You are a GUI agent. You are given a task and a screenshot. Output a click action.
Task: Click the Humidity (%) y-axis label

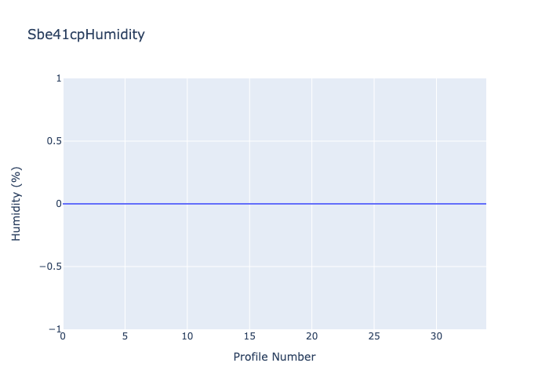pyautogui.click(x=16, y=204)
